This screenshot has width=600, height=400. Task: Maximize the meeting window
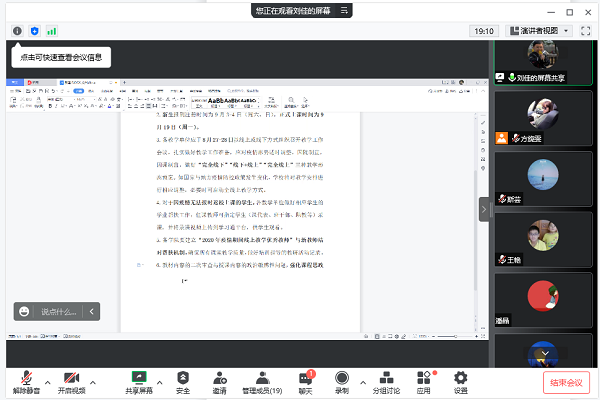pyautogui.click(x=570, y=12)
